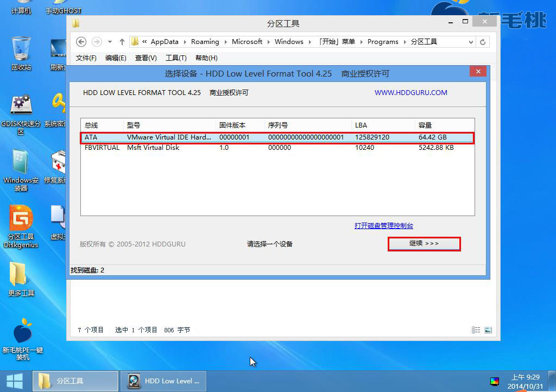Viewport: 556px width, 392px height.
Task: Sort by the 固件版本 column header
Action: pyautogui.click(x=240, y=125)
